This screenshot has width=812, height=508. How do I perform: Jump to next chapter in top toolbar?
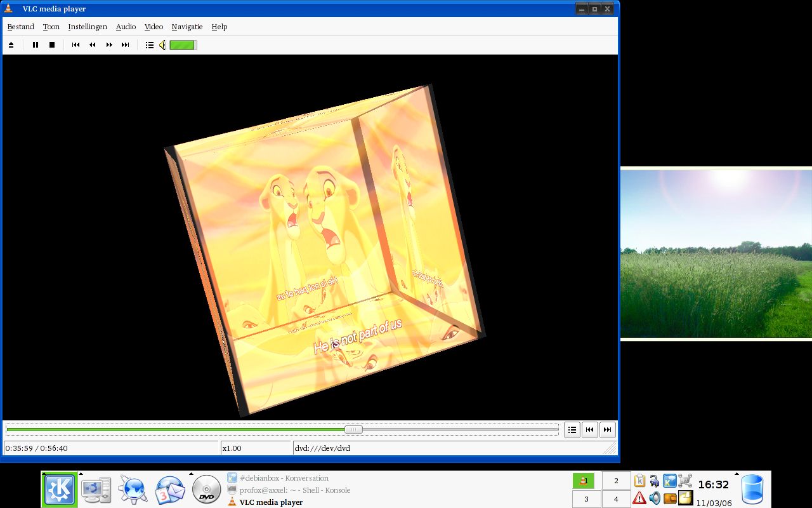tap(126, 45)
